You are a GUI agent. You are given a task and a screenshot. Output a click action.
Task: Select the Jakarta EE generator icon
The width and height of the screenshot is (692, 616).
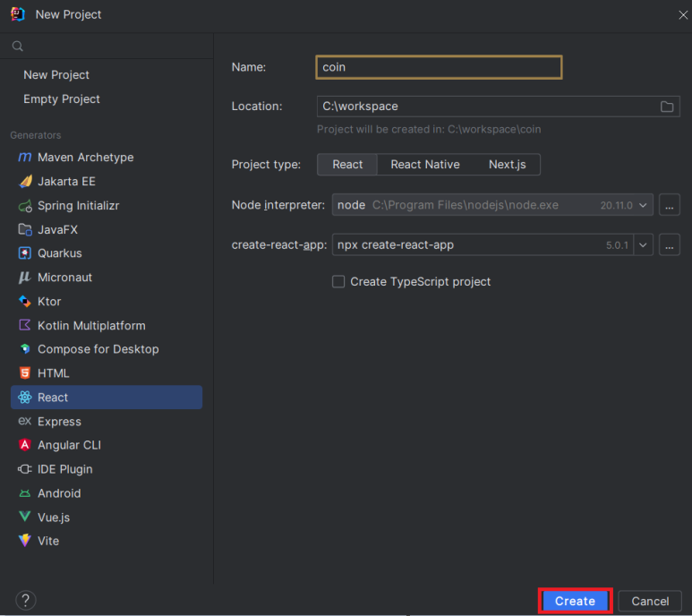25,182
